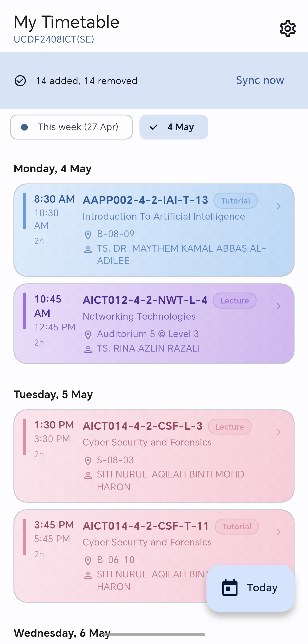Viewport: 308px width, 644px height.
Task: Open settings via the gear icon
Action: [288, 29]
